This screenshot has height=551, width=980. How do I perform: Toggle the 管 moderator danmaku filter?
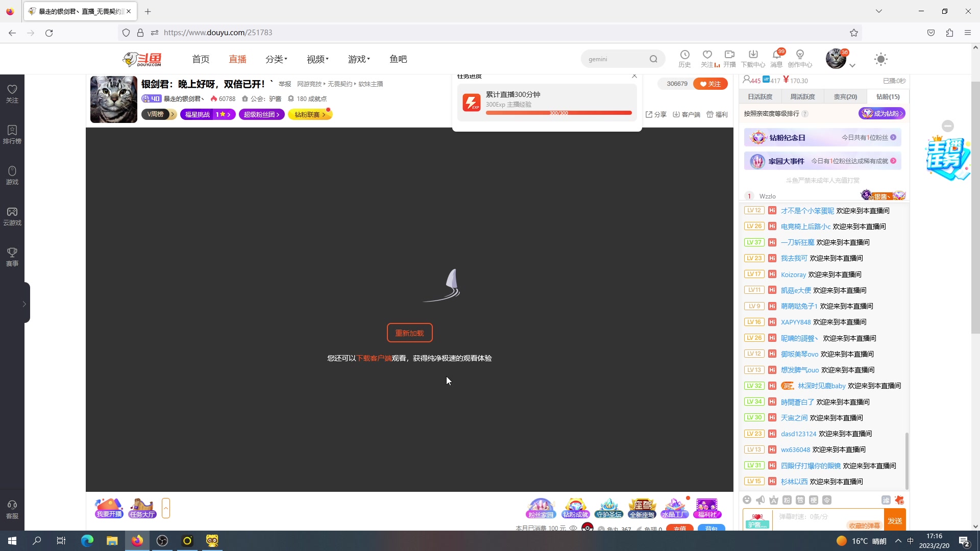[800, 501]
